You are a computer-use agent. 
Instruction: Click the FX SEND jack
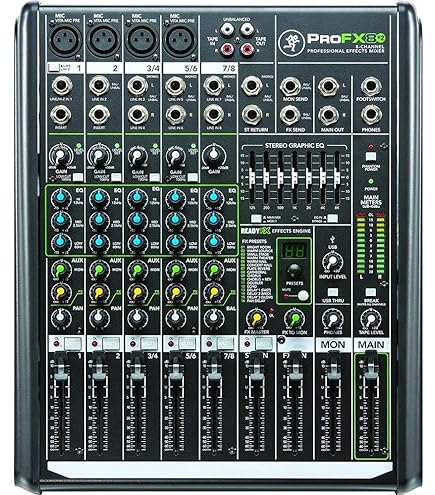[290, 114]
